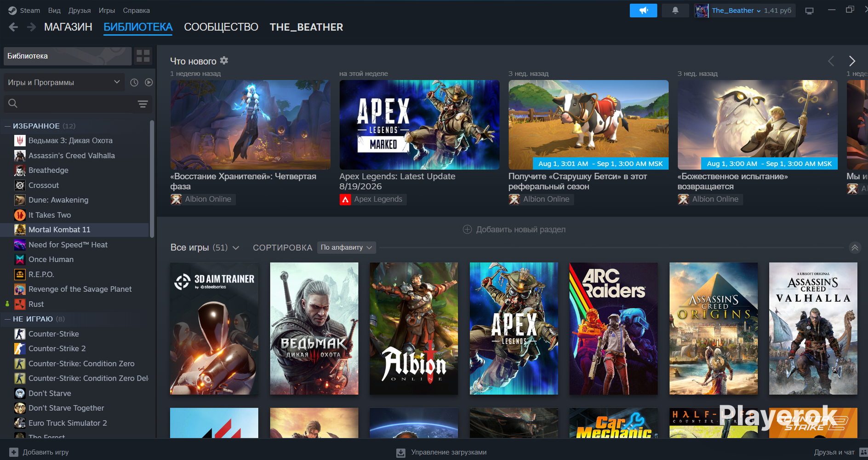
Task: Open the Друзья menu
Action: coord(80,10)
